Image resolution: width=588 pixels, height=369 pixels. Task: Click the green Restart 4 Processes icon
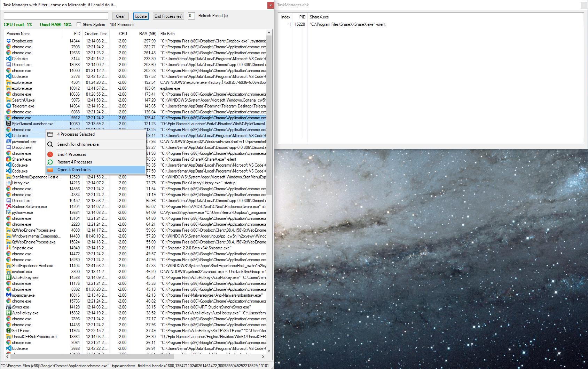point(50,162)
